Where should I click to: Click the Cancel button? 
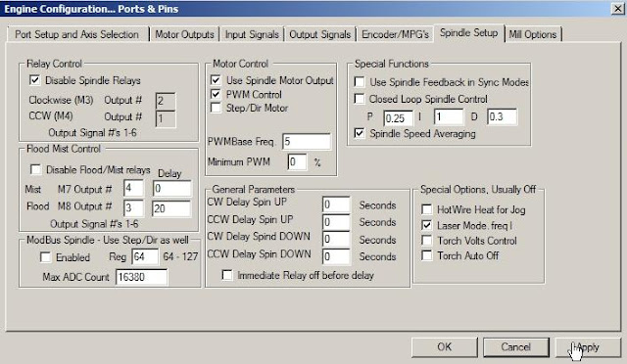tap(516, 346)
